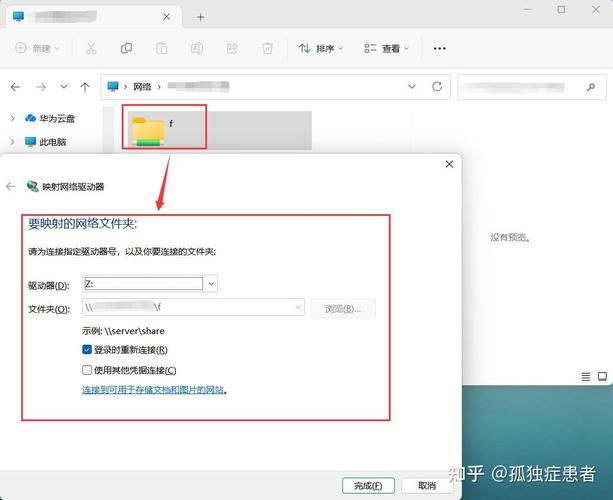The image size is (613, 500).
Task: Click the Delete trash icon
Action: pos(267,48)
